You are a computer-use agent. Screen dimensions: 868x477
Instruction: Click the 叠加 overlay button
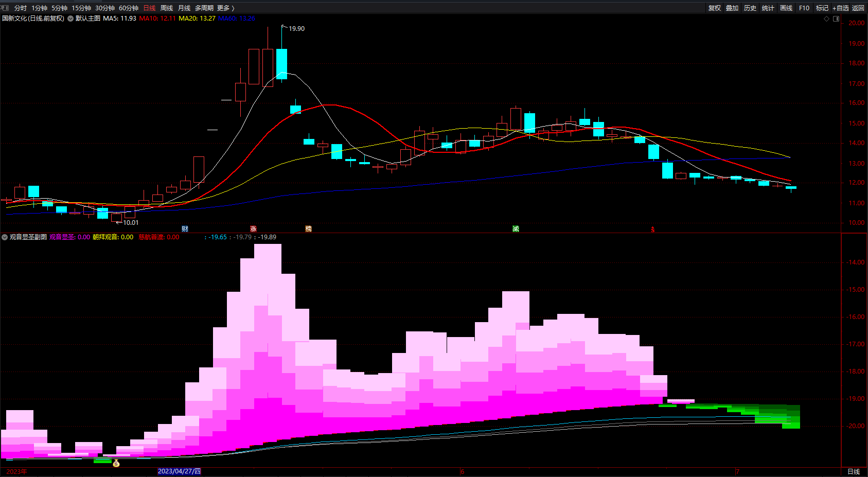coord(732,8)
